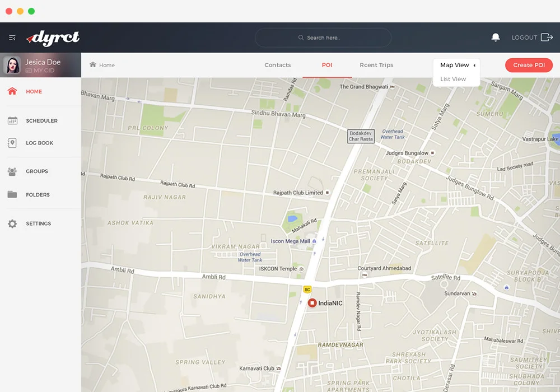The width and height of the screenshot is (560, 392).
Task: Open the Rcent Trips tab
Action: click(x=376, y=65)
